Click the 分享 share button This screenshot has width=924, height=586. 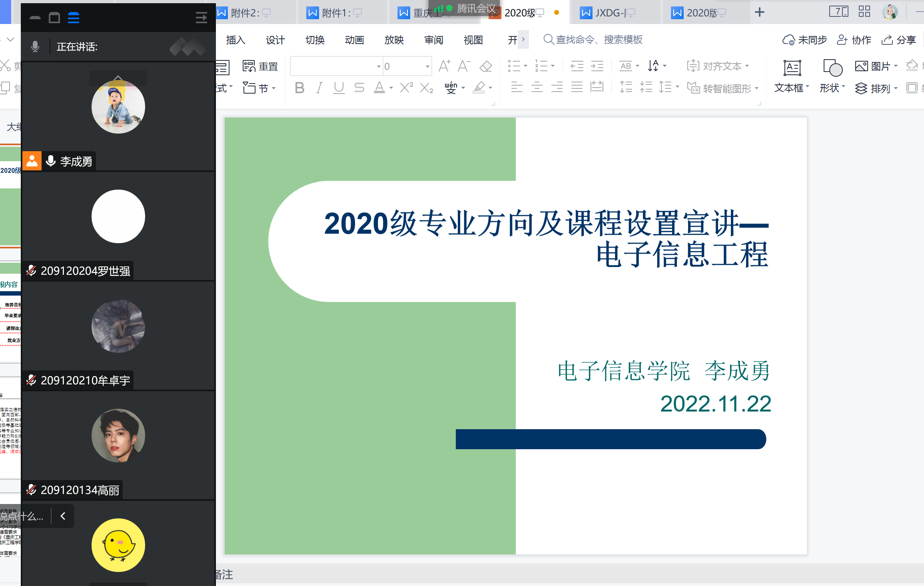(899, 40)
